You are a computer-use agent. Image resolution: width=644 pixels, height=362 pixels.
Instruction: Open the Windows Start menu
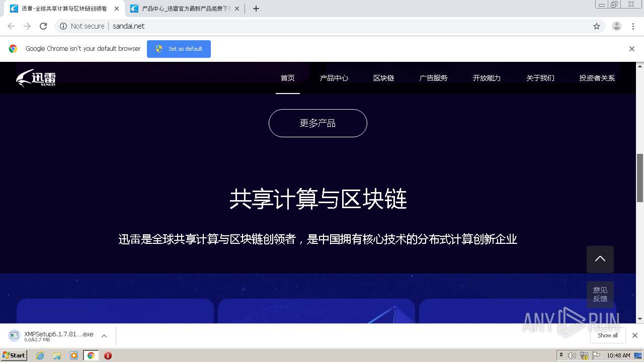[x=14, y=355]
